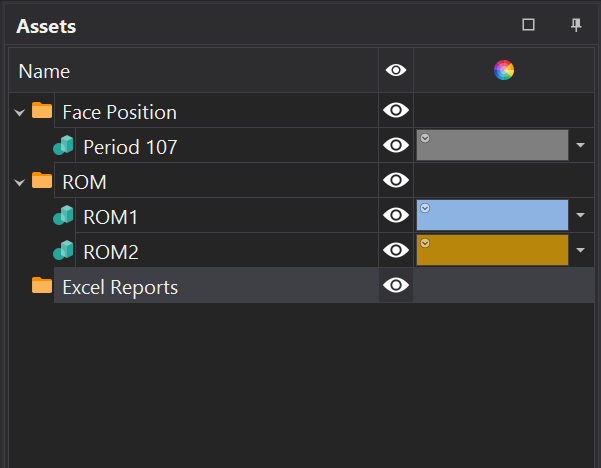Image resolution: width=601 pixels, height=468 pixels.
Task: Open the ROM2 color dropdown arrow
Action: point(581,251)
